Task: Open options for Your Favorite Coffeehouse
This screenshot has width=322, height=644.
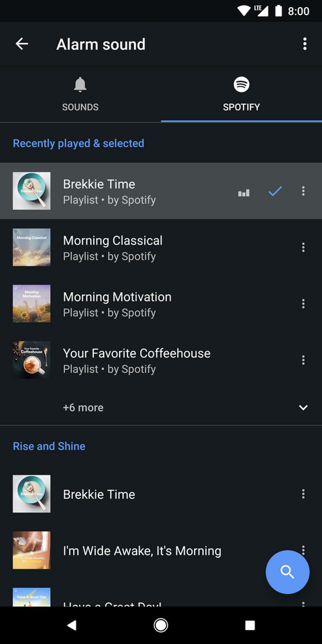Action: pos(303,360)
